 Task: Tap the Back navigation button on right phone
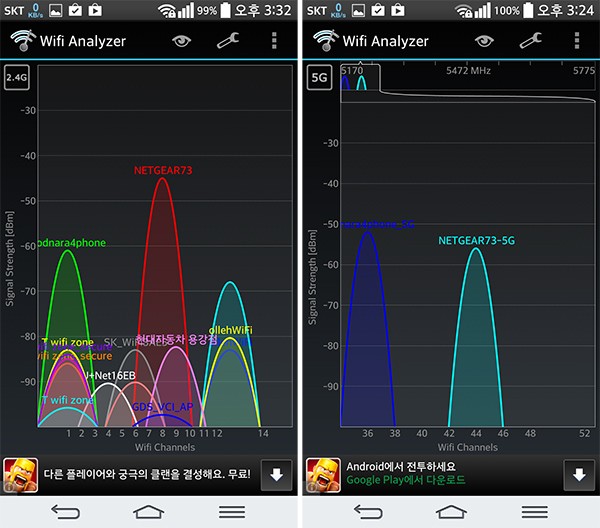pyautogui.click(x=368, y=512)
